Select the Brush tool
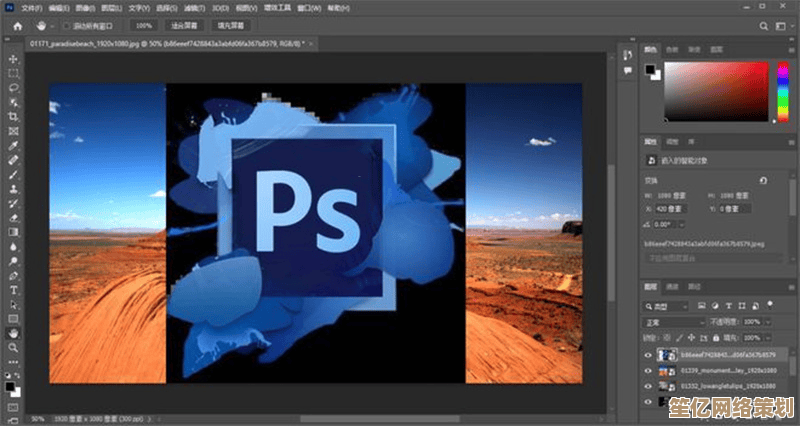The width and height of the screenshot is (800, 426). click(13, 174)
